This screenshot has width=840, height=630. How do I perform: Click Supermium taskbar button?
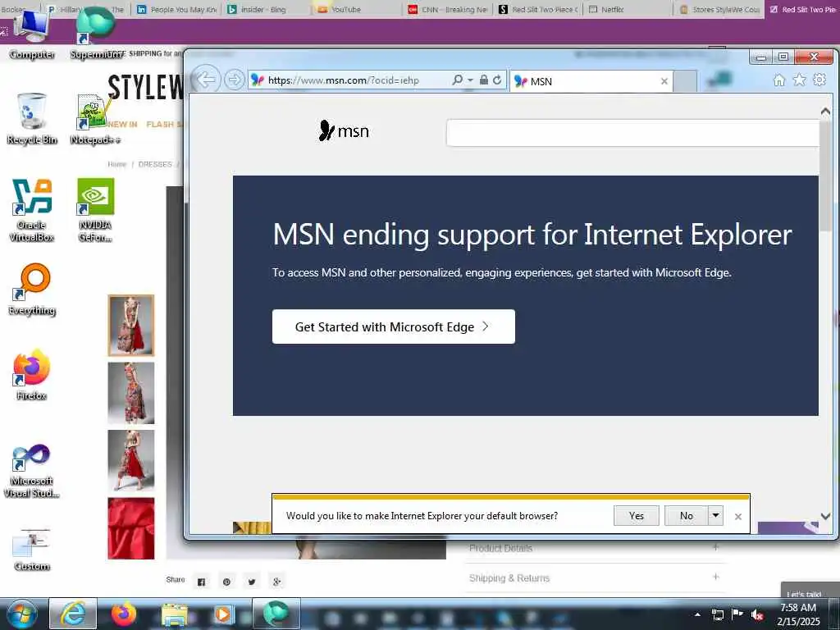[x=276, y=614]
